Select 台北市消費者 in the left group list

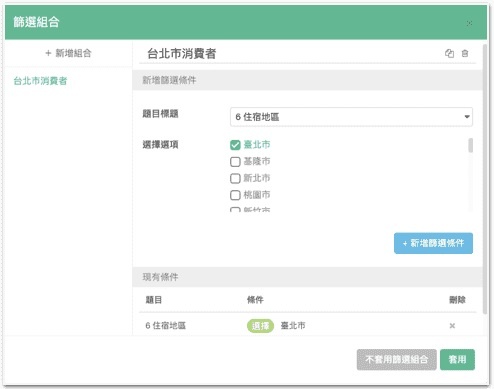[40, 81]
